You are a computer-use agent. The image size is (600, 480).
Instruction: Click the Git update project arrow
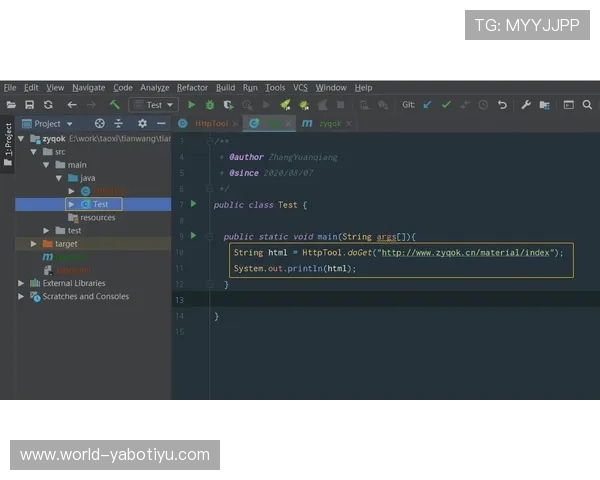[428, 104]
